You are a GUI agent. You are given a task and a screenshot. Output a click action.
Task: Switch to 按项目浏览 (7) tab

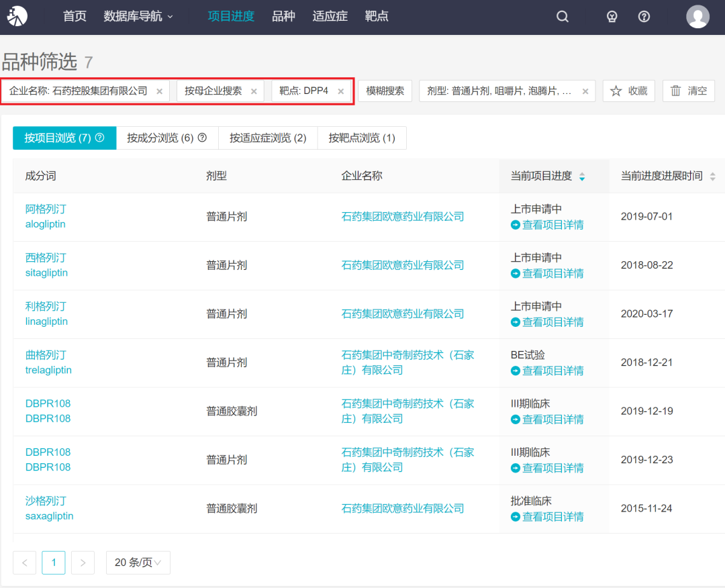pos(64,138)
